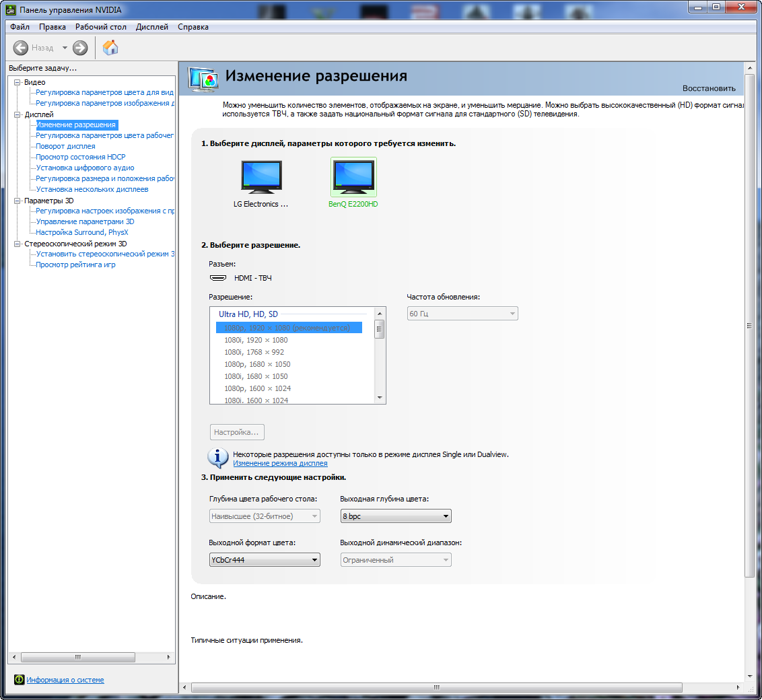Click the Восстановить link
Viewport: 762px width, 700px height.
[709, 88]
